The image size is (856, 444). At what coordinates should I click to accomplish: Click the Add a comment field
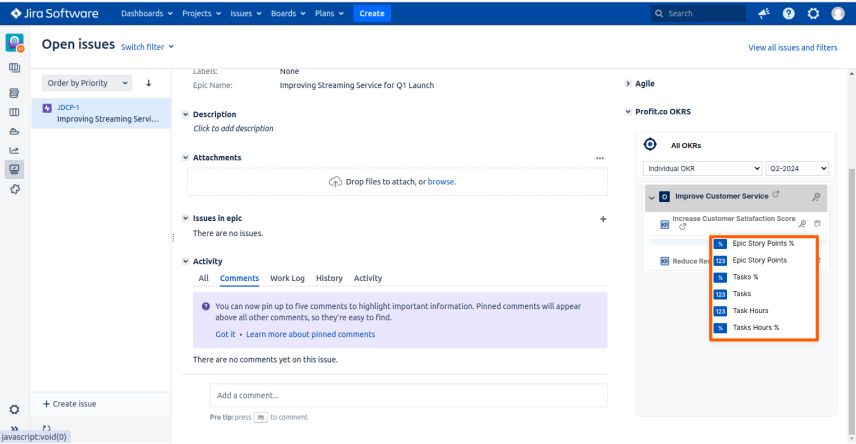408,395
